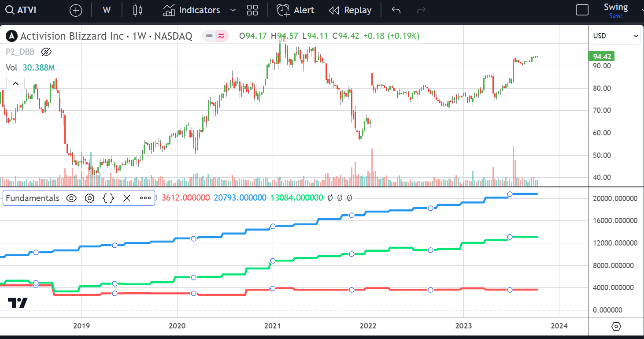Create a new Alert
Screen dimensions: 644x339
[x=296, y=10]
